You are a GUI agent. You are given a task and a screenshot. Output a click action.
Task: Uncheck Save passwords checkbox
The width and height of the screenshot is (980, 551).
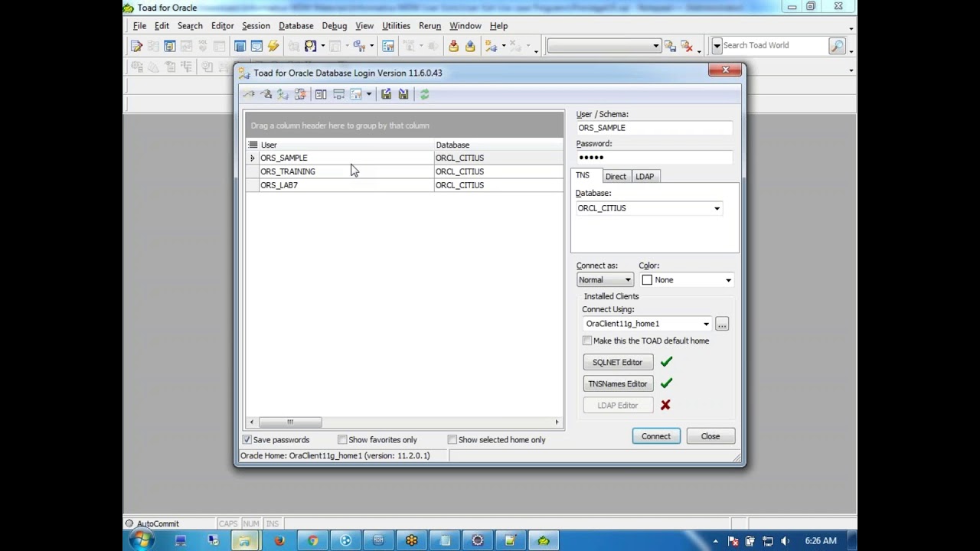[247, 439]
